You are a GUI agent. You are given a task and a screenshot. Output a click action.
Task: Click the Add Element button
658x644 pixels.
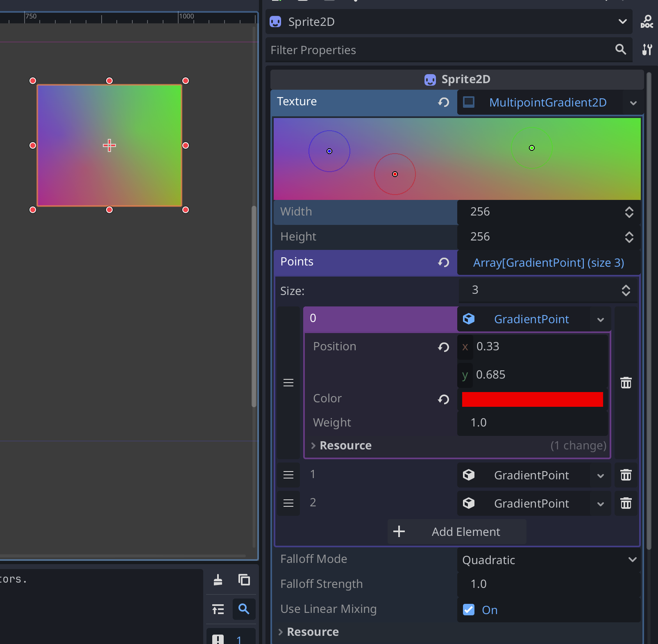click(457, 531)
